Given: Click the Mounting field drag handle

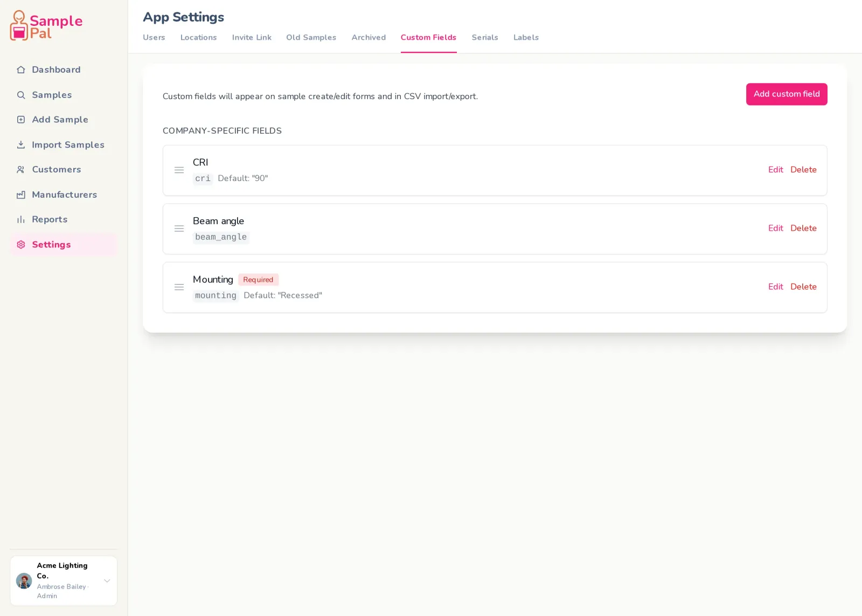Looking at the screenshot, I should 179,287.
